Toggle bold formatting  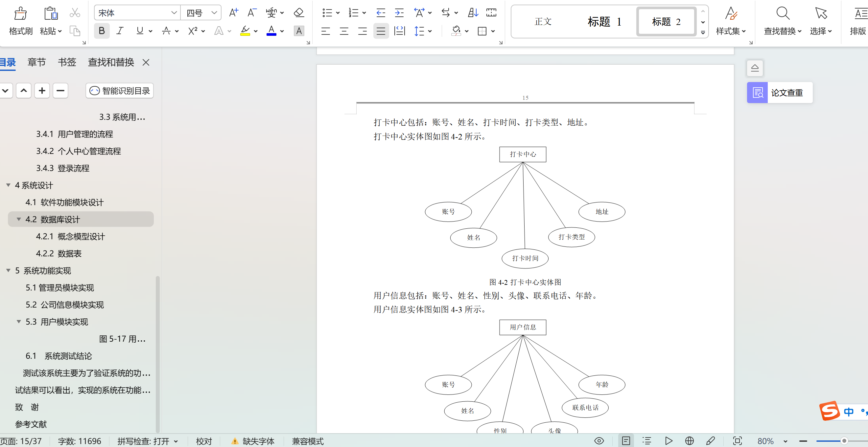102,31
